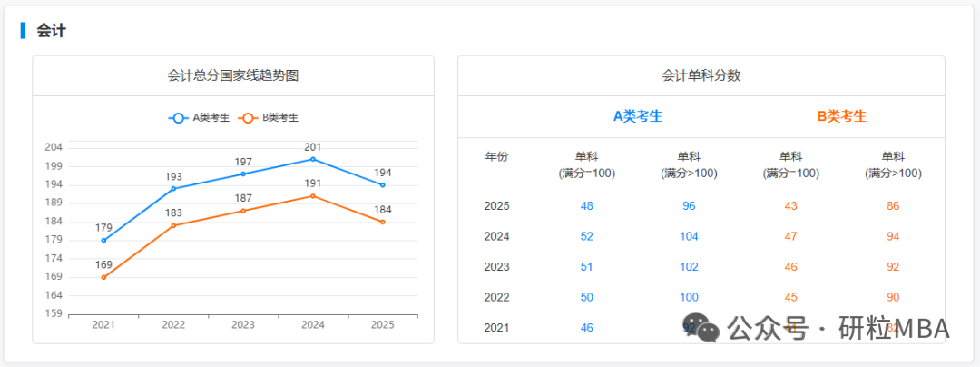Select the 会计单科分数 table title
980x367 pixels.
(x=701, y=75)
